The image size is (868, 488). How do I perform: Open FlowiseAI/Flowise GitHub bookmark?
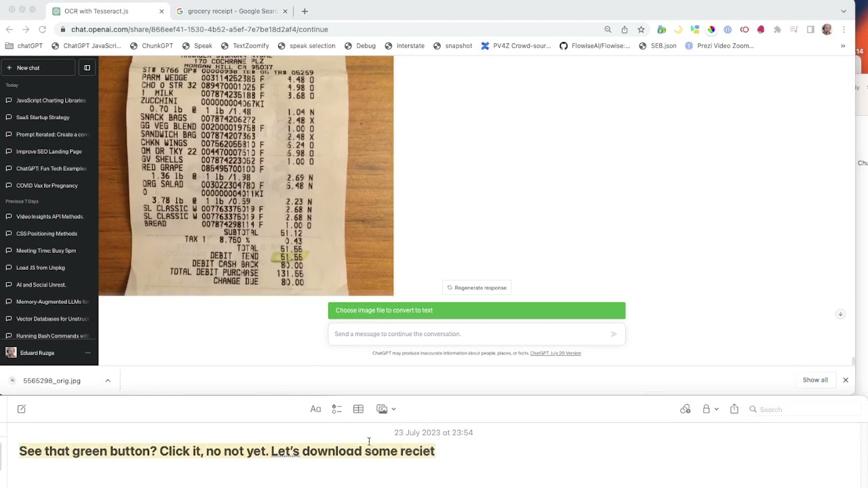pyautogui.click(x=595, y=46)
